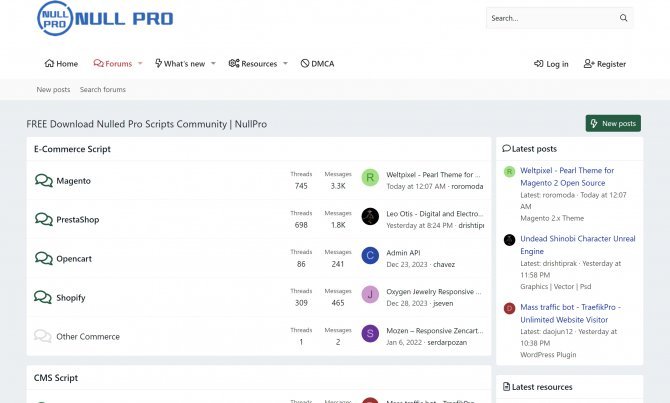This screenshot has width=670, height=403.
Task: Click the Magento forum chat icon
Action: (44, 180)
